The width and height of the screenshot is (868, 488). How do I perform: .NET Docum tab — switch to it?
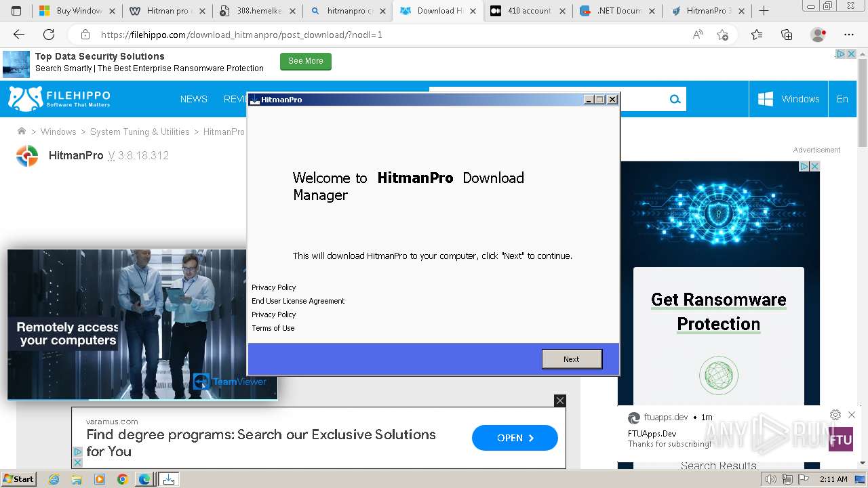618,11
